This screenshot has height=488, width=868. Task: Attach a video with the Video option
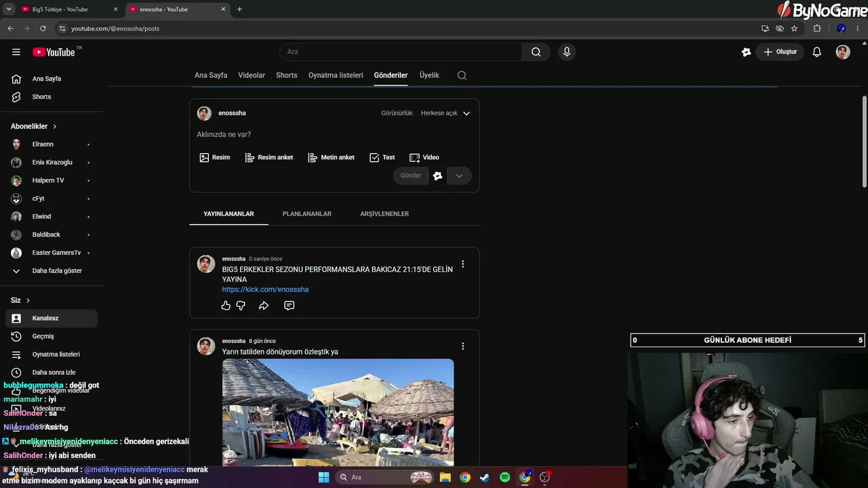click(425, 157)
